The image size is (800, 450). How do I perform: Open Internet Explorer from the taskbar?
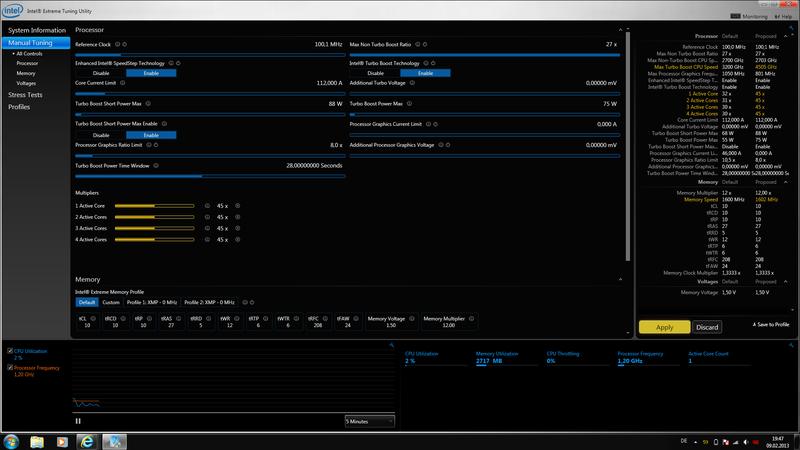pos(87,441)
